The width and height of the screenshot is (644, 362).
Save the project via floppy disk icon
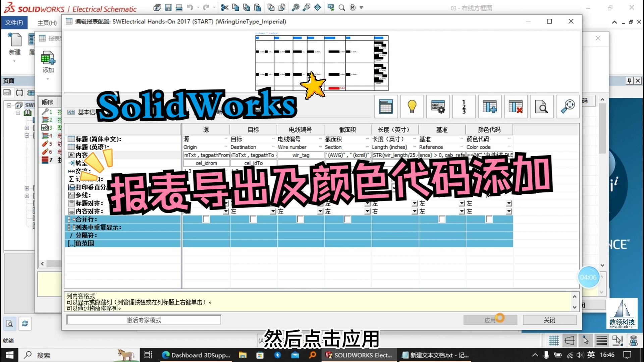pyautogui.click(x=168, y=7)
